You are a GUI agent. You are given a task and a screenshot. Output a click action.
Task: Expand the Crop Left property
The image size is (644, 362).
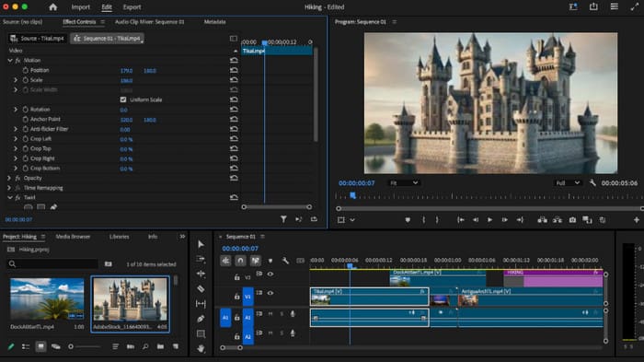click(16, 139)
